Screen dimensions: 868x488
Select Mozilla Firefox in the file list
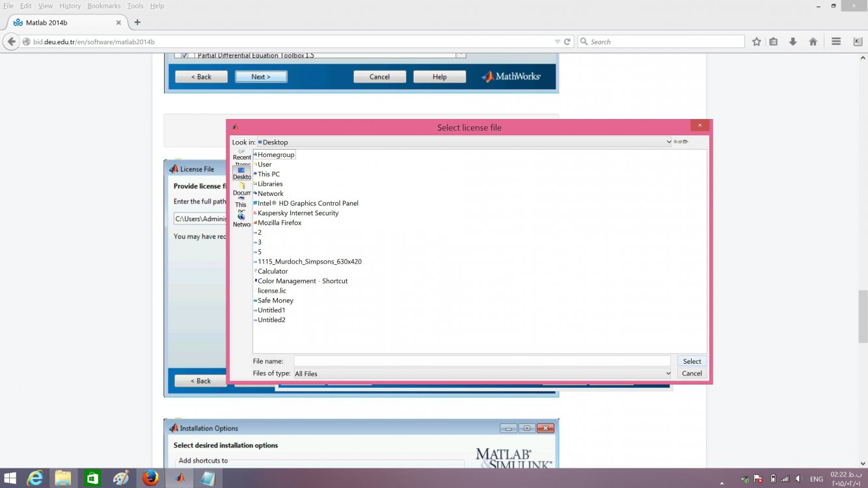click(x=278, y=223)
